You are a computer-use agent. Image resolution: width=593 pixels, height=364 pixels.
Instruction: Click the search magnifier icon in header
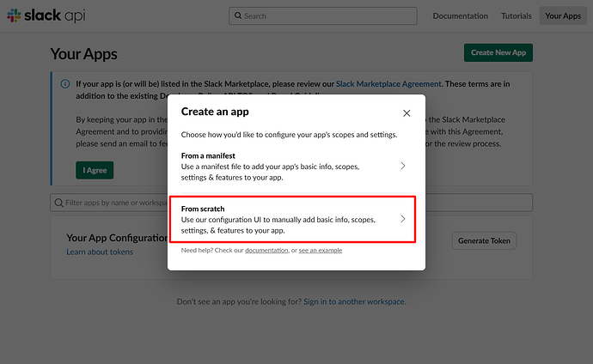point(238,16)
